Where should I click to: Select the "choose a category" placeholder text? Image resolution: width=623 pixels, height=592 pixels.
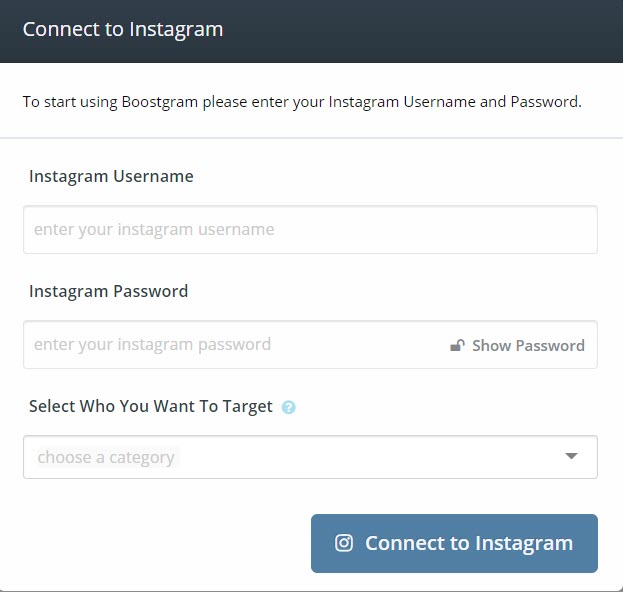coord(106,458)
